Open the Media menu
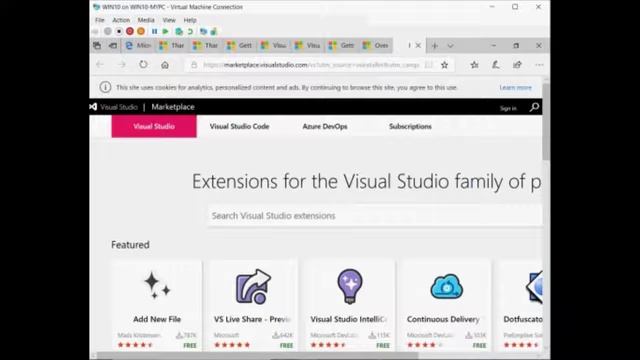Image resolution: width=640 pixels, height=360 pixels. tap(146, 20)
